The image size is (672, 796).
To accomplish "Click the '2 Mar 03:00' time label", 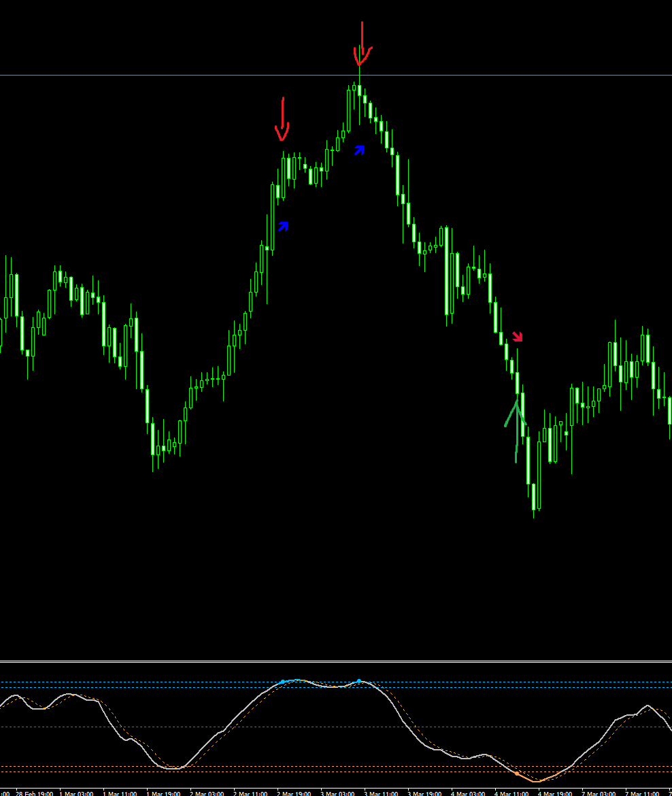I will point(207,793).
